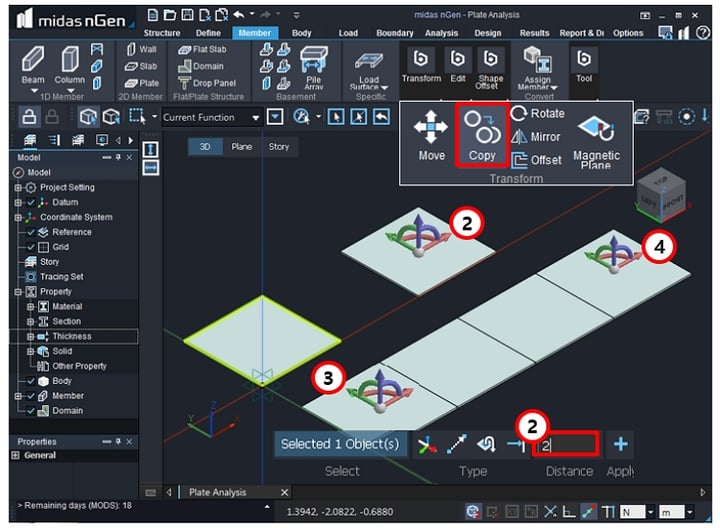This screenshot has height=528, width=720.
Task: Open the Results ribbon tab
Action: pyautogui.click(x=534, y=33)
